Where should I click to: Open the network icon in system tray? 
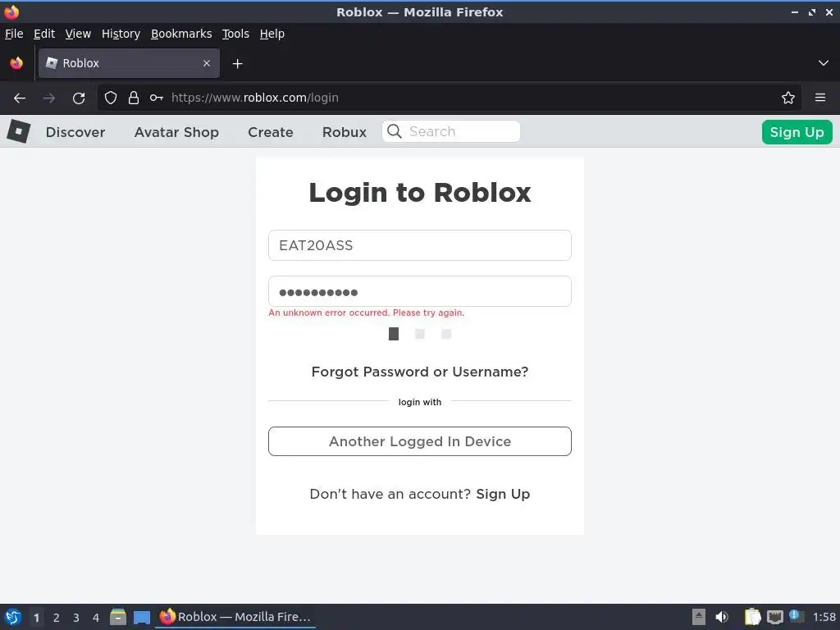[x=774, y=617]
